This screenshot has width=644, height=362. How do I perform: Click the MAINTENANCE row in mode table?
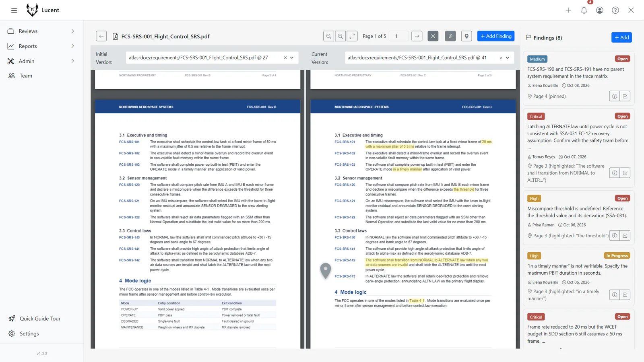point(198,327)
